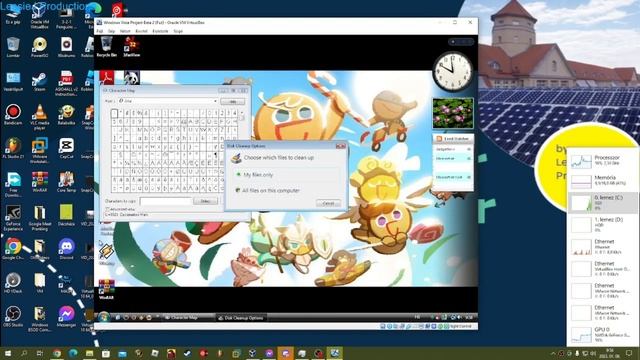Open the third VirtualBox menu
640x360 pixels.
point(125,31)
